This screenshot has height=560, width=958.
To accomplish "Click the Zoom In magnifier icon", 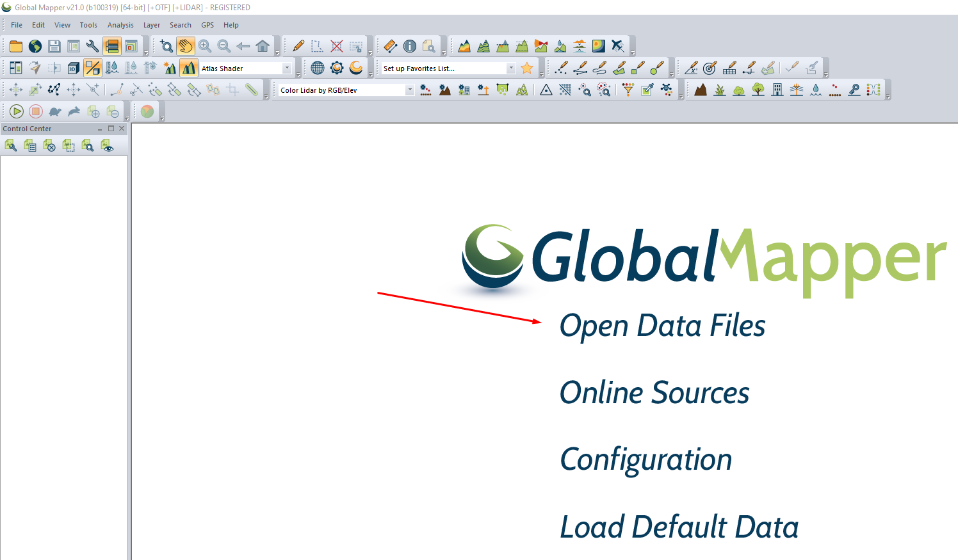I will tap(205, 46).
